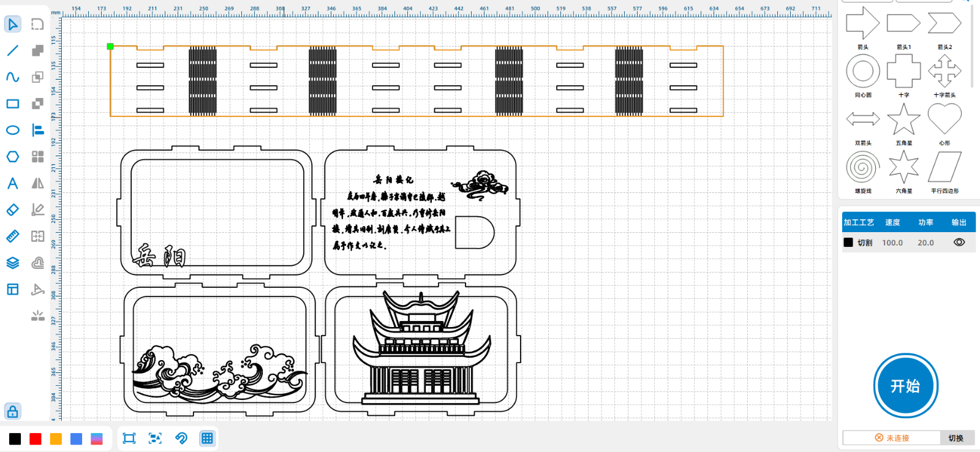Click the 开始 start button
Viewport: 980px width, 452px height.
(905, 386)
